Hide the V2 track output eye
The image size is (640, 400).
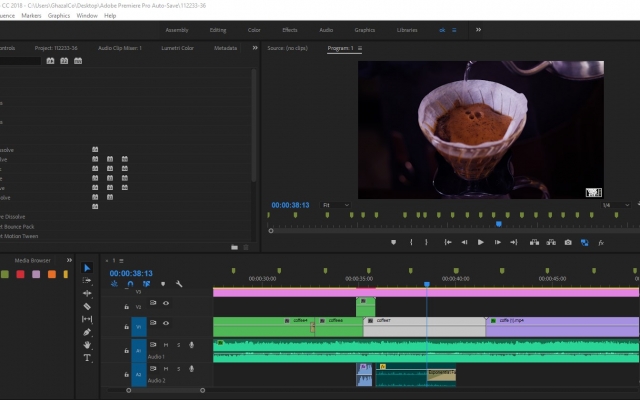pos(166,303)
